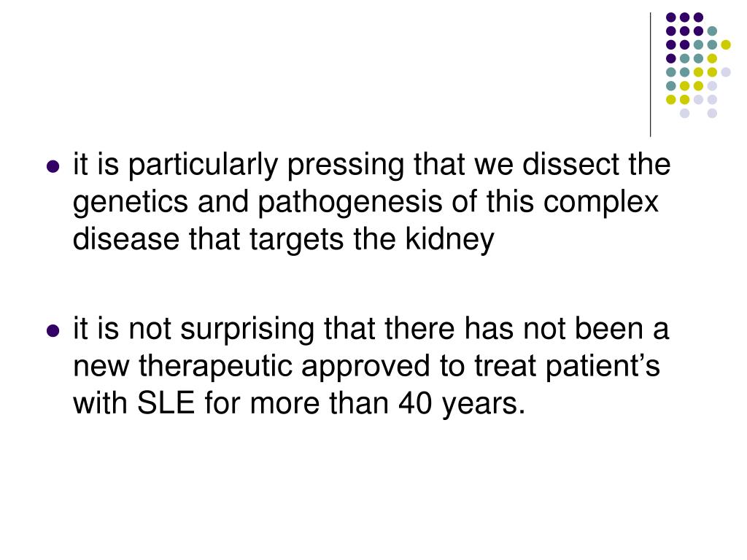Click the word "patient's"
Image resolution: width=747 pixels, height=560 pixels.
click(603, 366)
